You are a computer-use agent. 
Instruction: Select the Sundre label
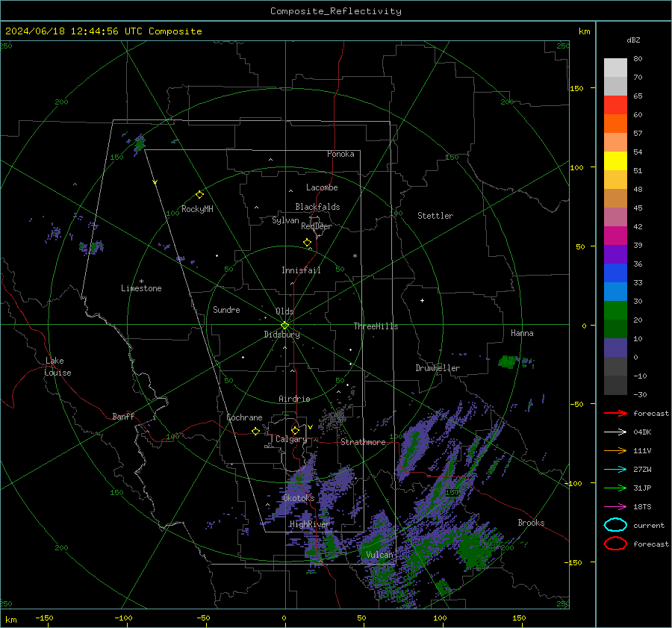[226, 309]
